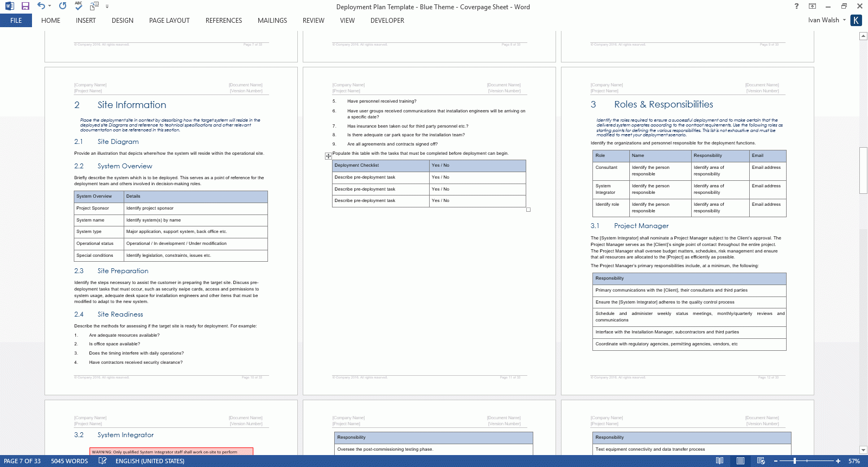Switch to Web Layout view

[761, 460]
